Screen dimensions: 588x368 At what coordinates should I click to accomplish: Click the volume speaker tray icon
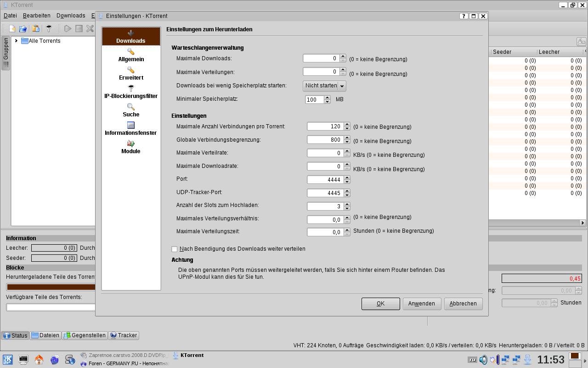[483, 360]
